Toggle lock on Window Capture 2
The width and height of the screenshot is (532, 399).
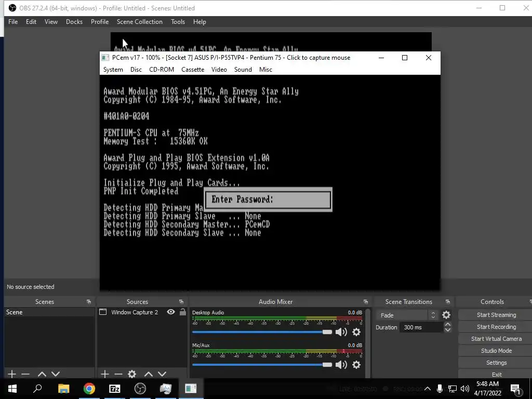(182, 312)
